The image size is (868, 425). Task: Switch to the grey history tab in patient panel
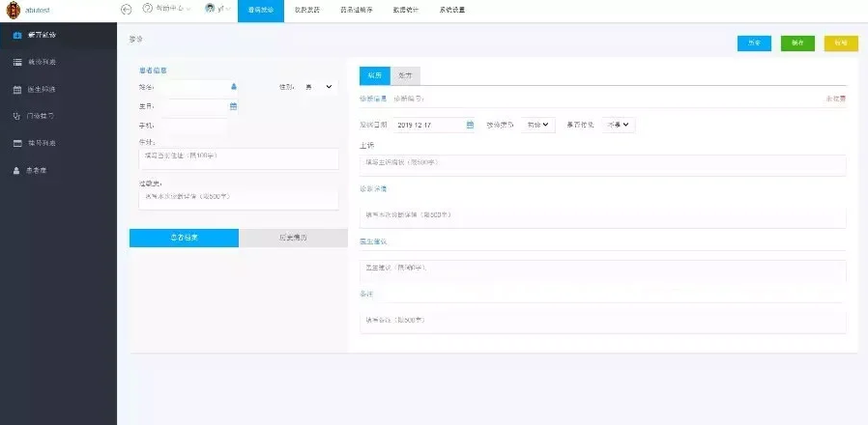(292, 238)
